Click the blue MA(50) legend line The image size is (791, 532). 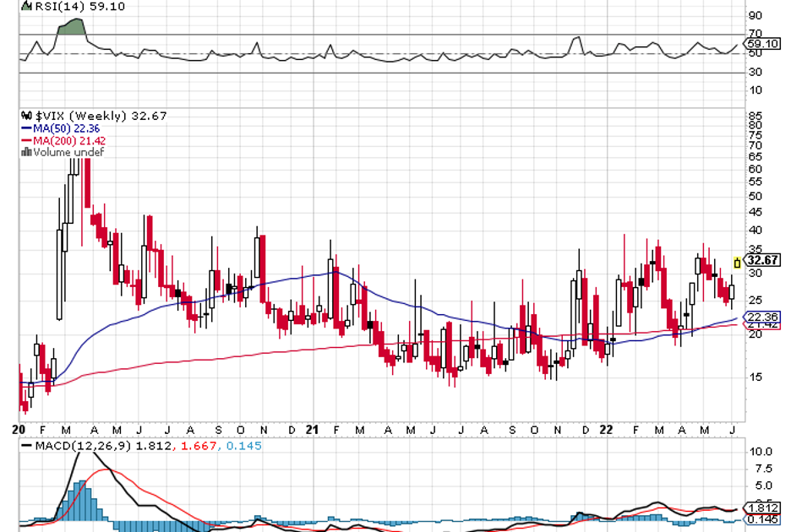click(x=25, y=128)
